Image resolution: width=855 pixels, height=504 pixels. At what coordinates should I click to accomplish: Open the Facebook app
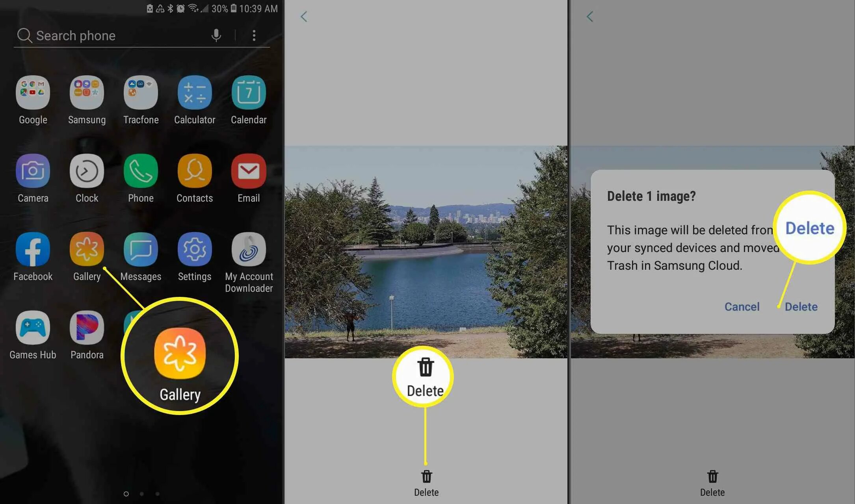pyautogui.click(x=32, y=249)
